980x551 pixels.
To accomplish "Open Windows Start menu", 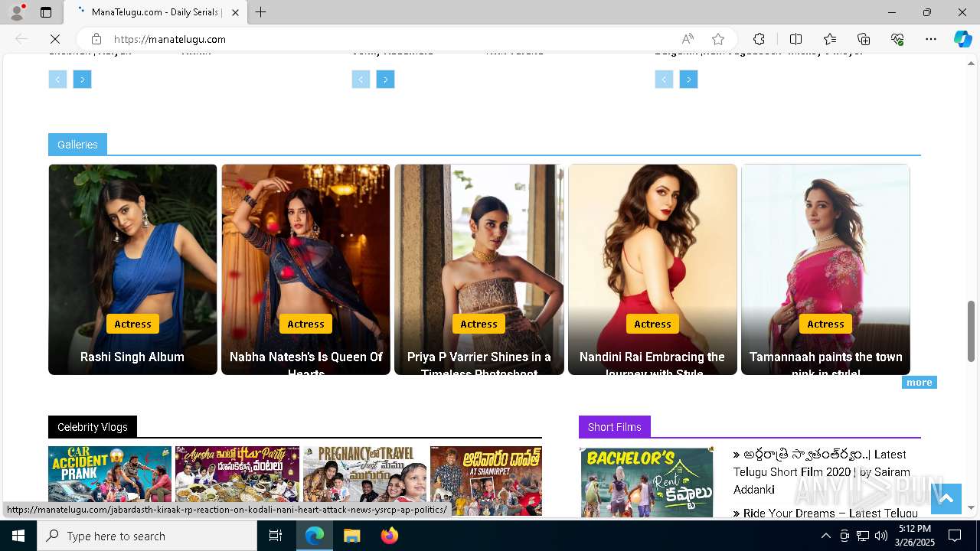I will pyautogui.click(x=18, y=536).
